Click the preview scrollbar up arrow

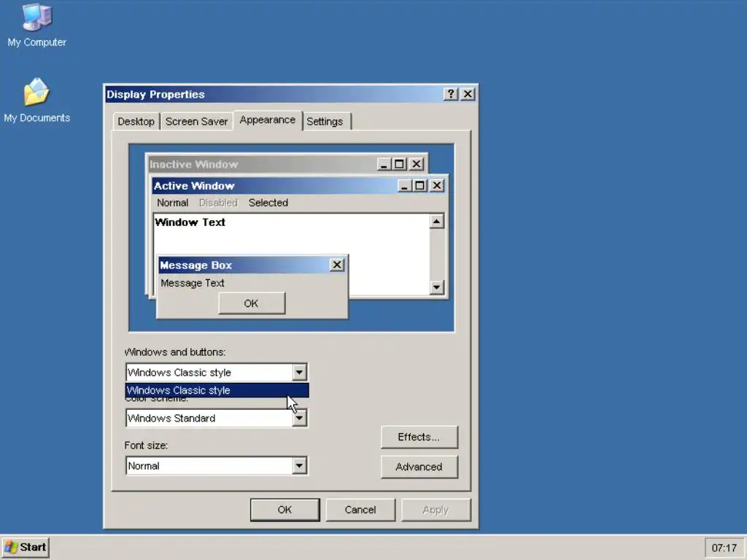[436, 222]
